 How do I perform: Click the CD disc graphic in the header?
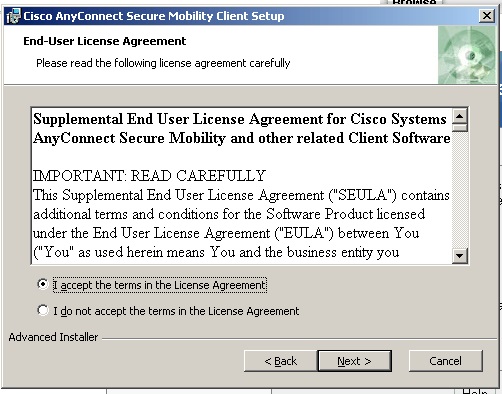467,55
